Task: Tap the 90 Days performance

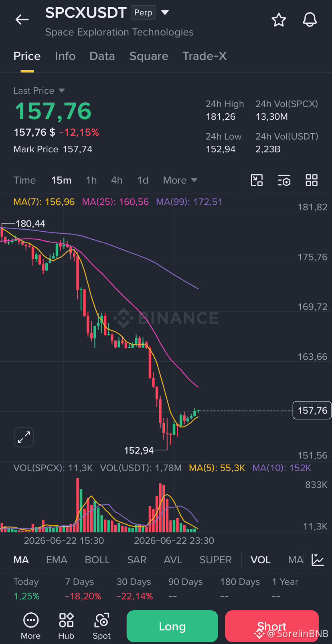Action: click(186, 589)
